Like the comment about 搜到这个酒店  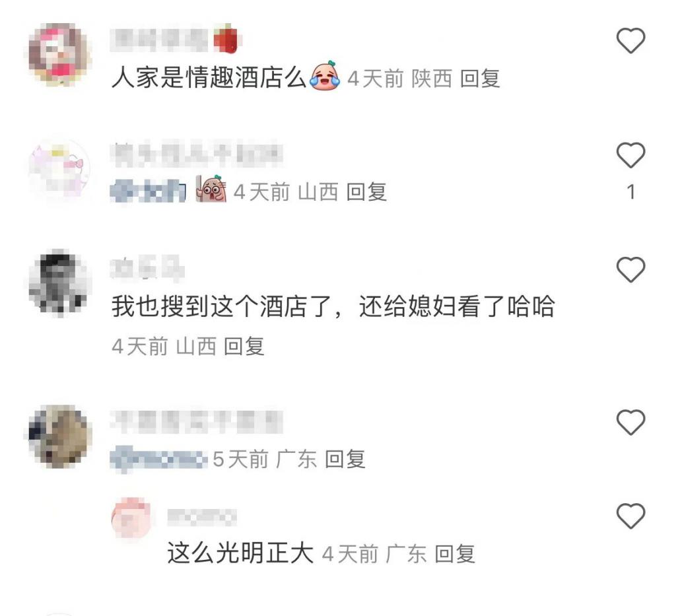(630, 269)
